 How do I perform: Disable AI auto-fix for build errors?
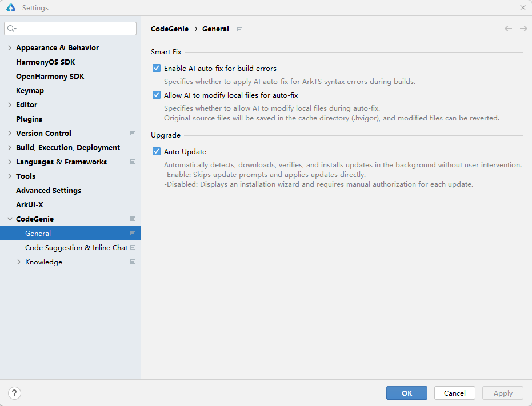(x=157, y=68)
